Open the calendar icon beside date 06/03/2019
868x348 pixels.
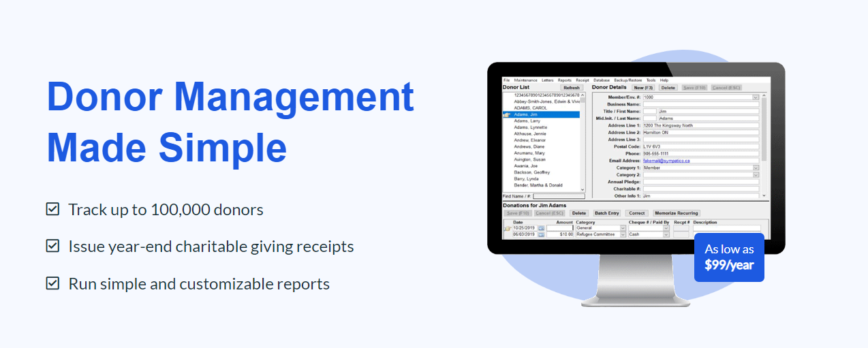pyautogui.click(x=542, y=234)
